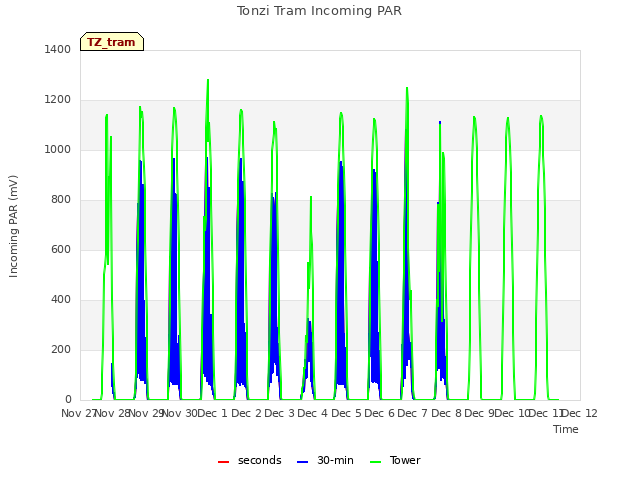
Task: Click the 0 y-axis tick label
Action: pyautogui.click(x=68, y=400)
